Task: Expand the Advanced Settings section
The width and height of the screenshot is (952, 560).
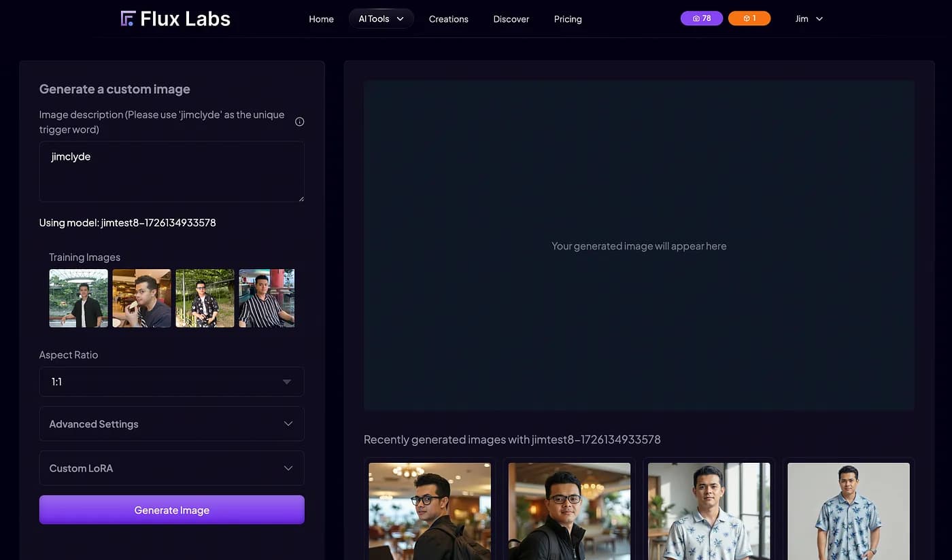Action: [171, 424]
